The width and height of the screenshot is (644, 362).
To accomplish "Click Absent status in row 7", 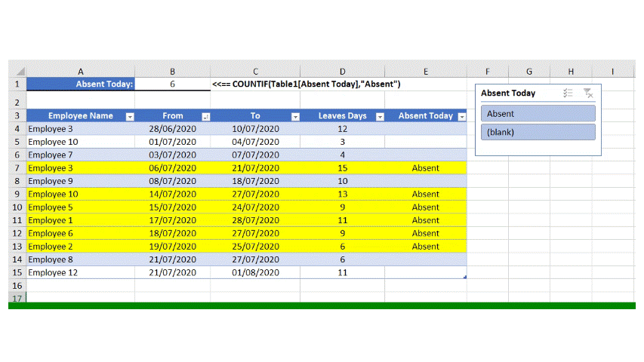I will (x=426, y=168).
